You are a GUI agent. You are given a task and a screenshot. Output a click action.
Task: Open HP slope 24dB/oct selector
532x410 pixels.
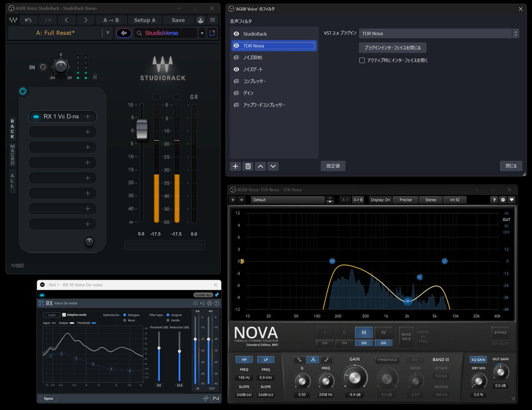[x=244, y=394]
